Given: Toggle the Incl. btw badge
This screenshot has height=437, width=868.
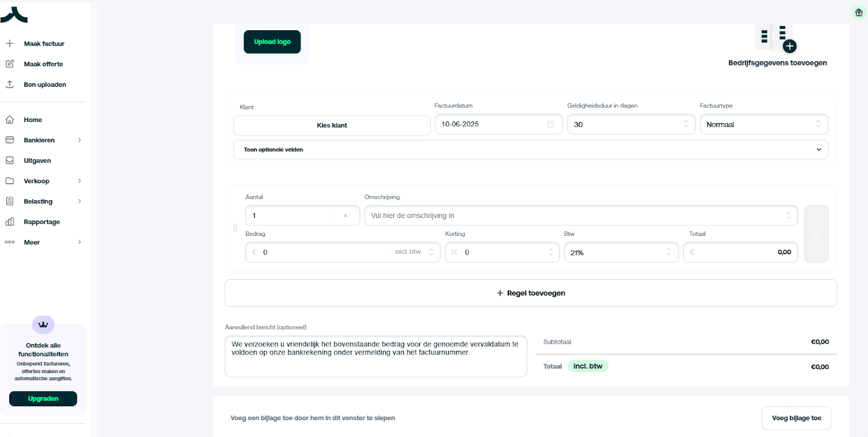Looking at the screenshot, I should tap(588, 367).
